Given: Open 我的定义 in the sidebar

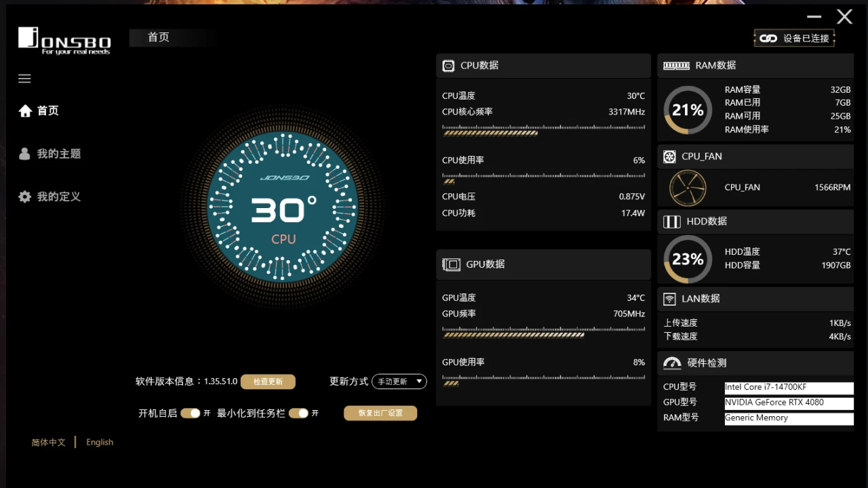Looking at the screenshot, I should point(50,197).
